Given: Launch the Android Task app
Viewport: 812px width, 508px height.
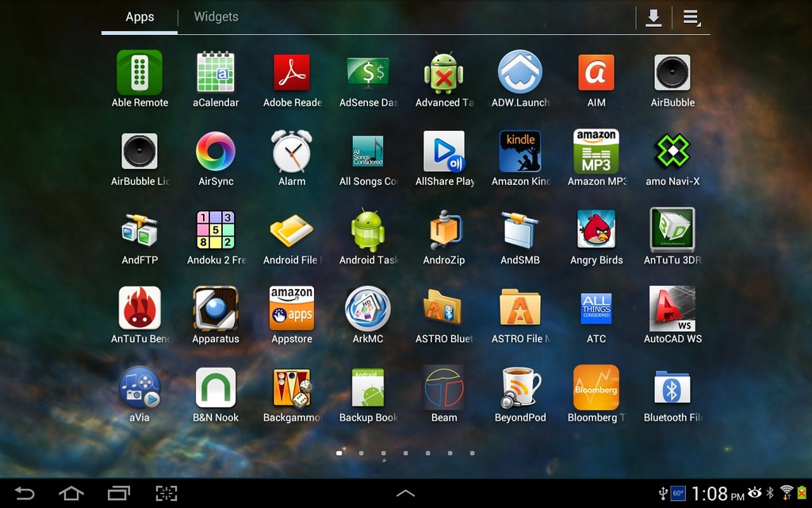Looking at the screenshot, I should [368, 230].
